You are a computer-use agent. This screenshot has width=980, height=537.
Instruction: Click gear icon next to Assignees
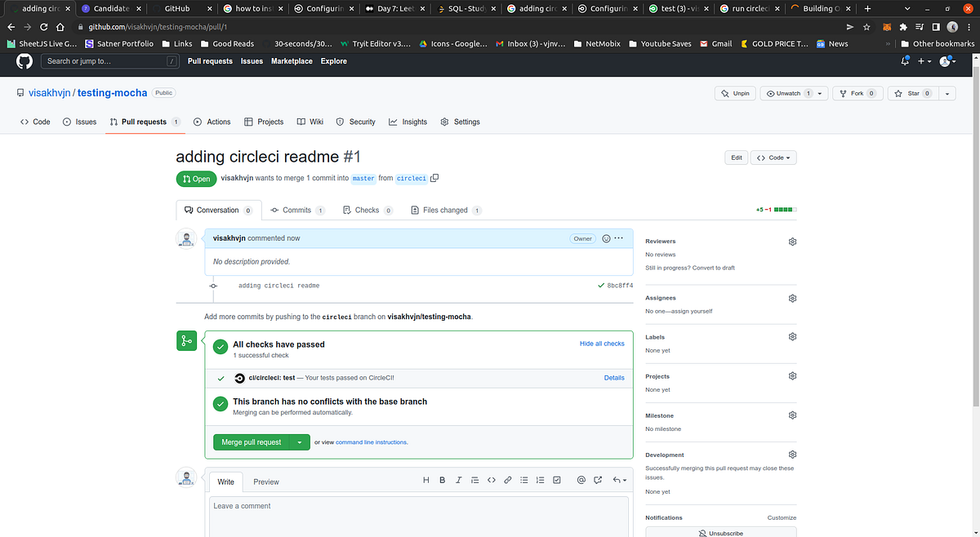pos(792,298)
